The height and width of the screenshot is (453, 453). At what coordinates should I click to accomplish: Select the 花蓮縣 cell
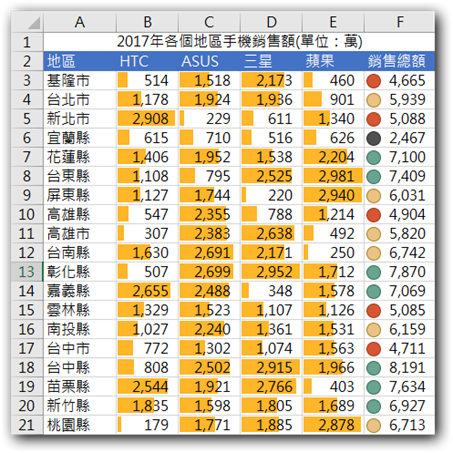tap(80, 157)
